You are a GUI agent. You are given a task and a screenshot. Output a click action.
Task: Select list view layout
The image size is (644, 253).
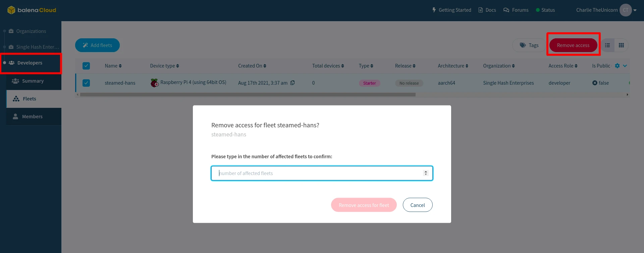607,45
